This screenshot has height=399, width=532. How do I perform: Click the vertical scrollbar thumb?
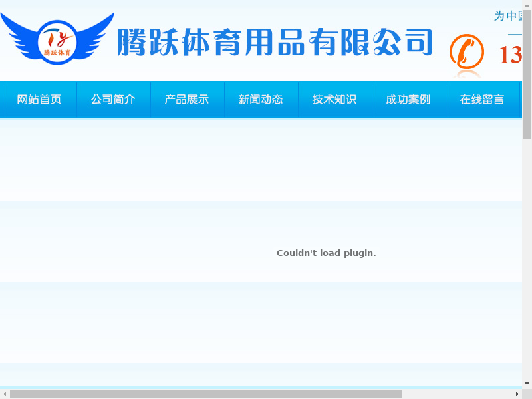click(527, 74)
